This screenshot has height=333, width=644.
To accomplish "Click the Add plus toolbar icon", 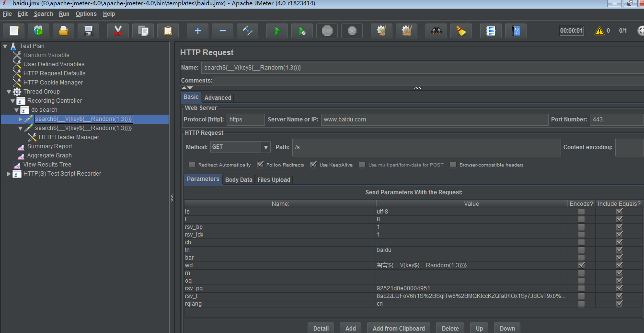I will [x=197, y=31].
